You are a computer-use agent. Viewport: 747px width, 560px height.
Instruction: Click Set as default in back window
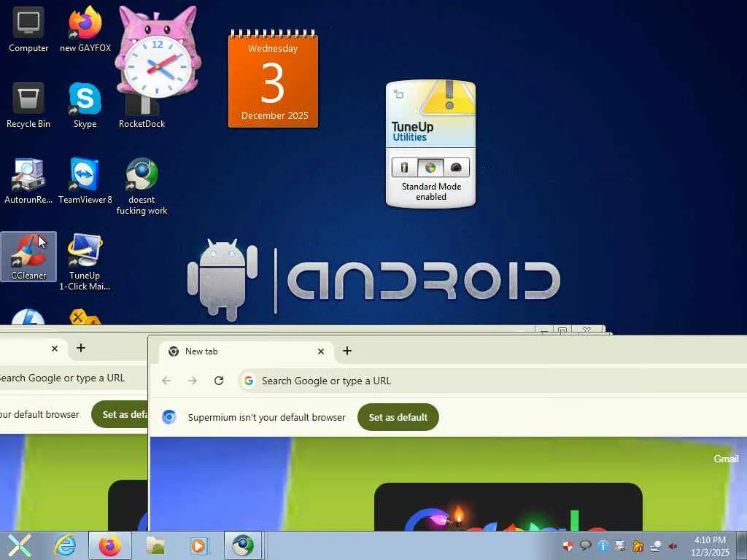pyautogui.click(x=120, y=414)
